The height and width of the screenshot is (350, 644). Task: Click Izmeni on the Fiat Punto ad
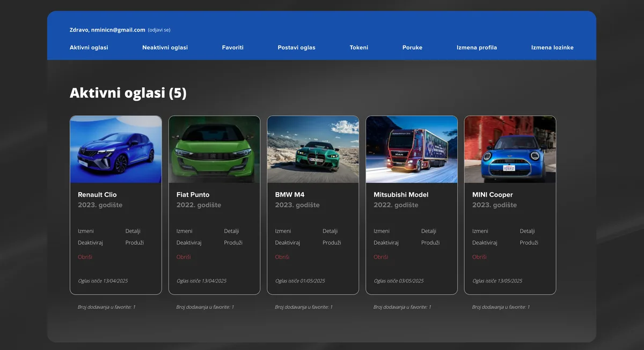185,231
